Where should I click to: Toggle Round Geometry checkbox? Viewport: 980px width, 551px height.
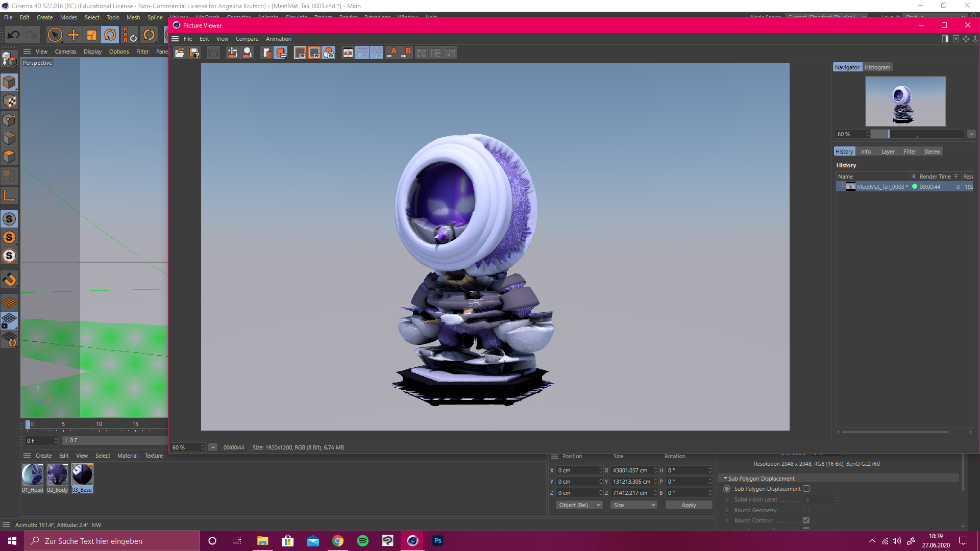coord(806,510)
